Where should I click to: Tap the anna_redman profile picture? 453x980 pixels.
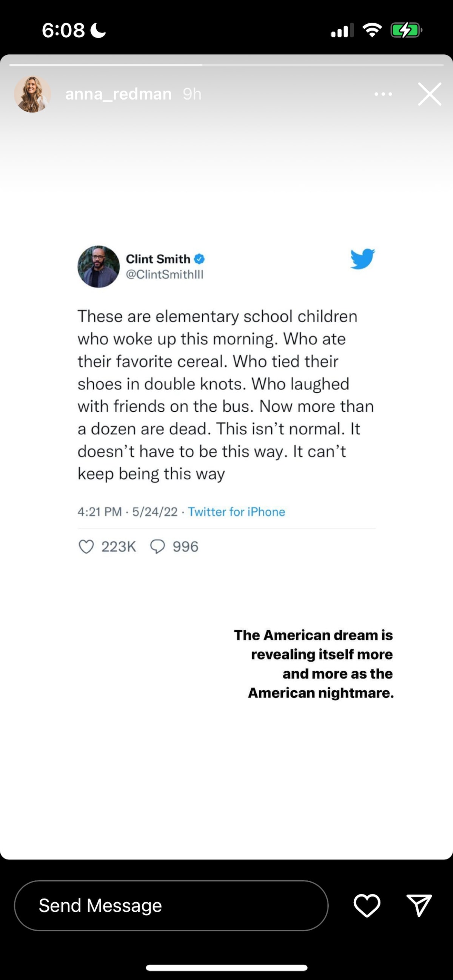(32, 94)
